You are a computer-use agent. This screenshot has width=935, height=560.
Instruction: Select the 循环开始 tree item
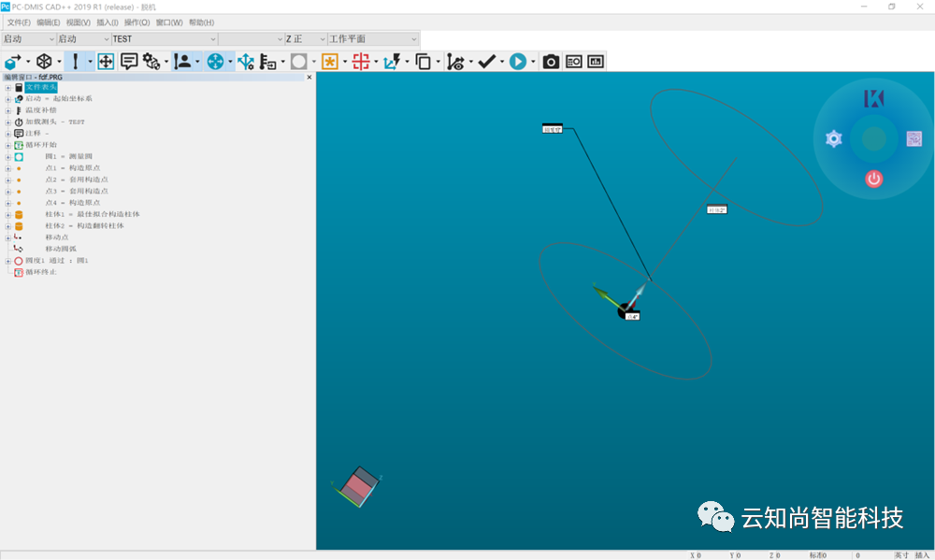[41, 145]
